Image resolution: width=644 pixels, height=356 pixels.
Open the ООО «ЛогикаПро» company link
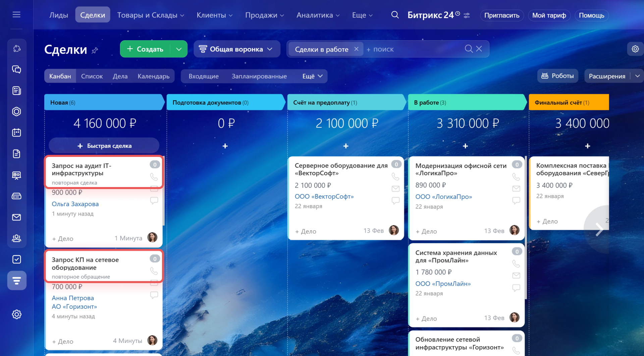443,197
